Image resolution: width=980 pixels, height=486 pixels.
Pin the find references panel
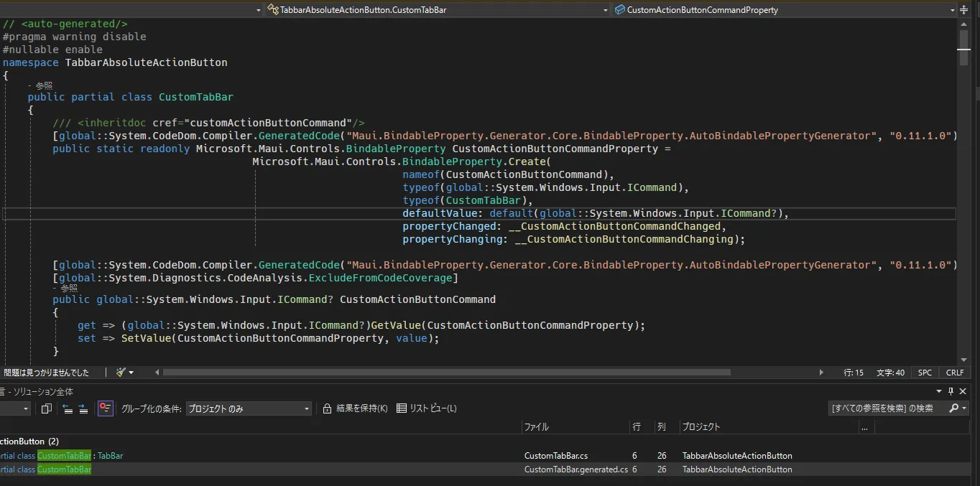click(x=951, y=392)
